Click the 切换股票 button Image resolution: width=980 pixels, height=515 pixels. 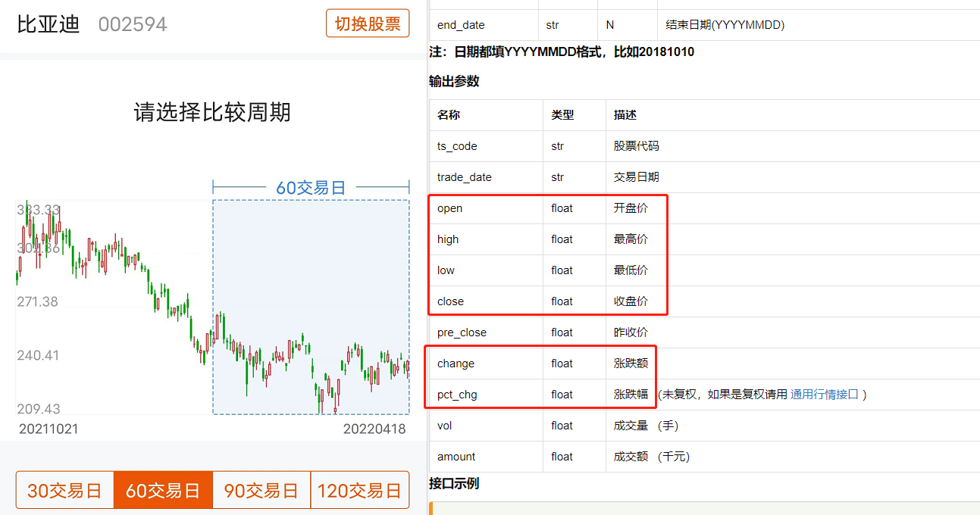(367, 23)
